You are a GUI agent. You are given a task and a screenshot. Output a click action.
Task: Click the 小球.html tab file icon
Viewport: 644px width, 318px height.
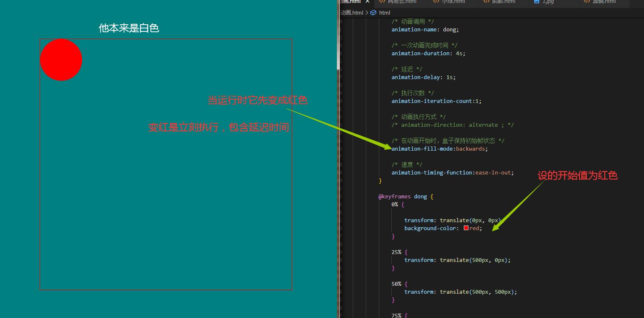435,2
